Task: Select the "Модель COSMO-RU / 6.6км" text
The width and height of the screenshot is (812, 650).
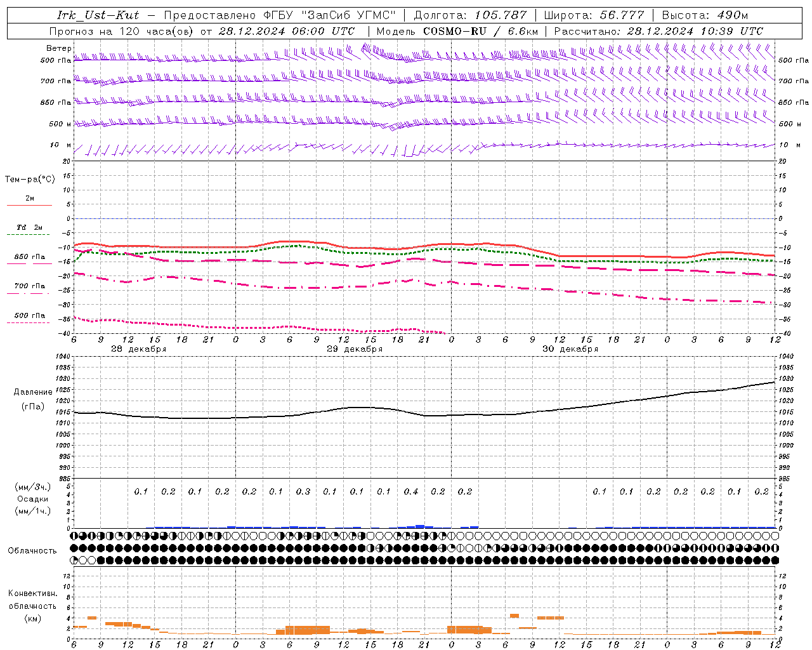Action: pyautogui.click(x=457, y=31)
